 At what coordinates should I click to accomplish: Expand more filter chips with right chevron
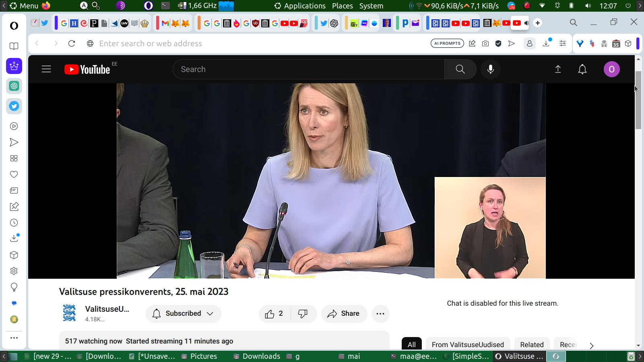[591, 346]
